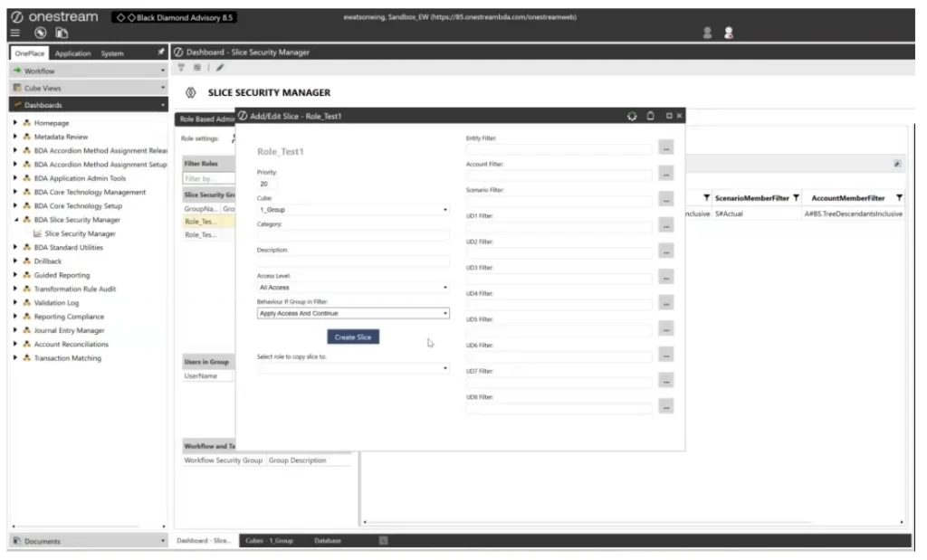Viewport: 927px width, 560px height.
Task: Open the hamburger menu icon
Action: coord(15,33)
